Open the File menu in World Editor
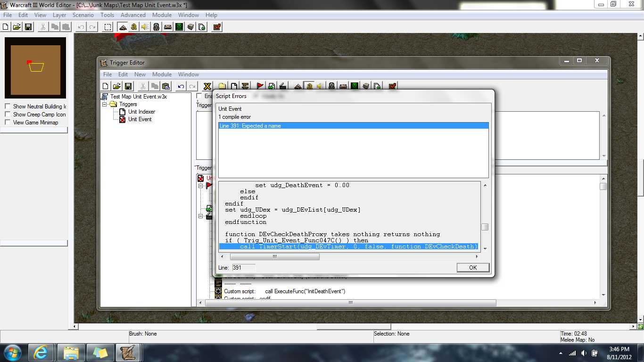The height and width of the screenshot is (362, 644). (8, 15)
